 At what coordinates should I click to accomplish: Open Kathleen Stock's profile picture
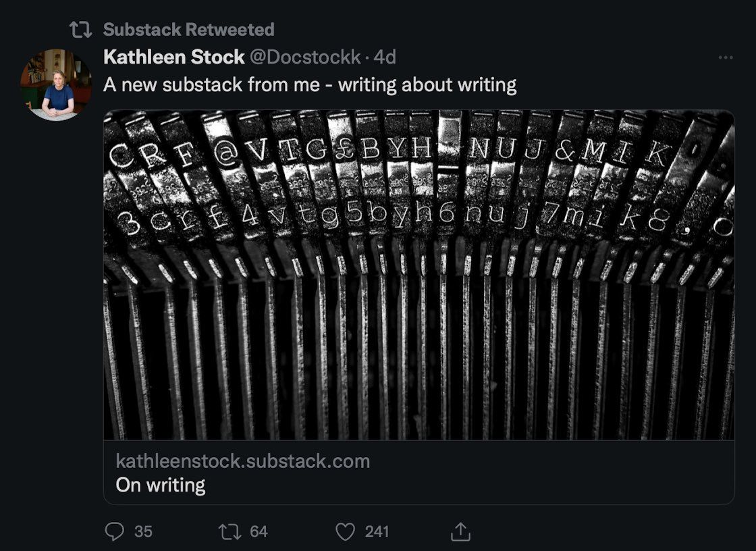57,84
